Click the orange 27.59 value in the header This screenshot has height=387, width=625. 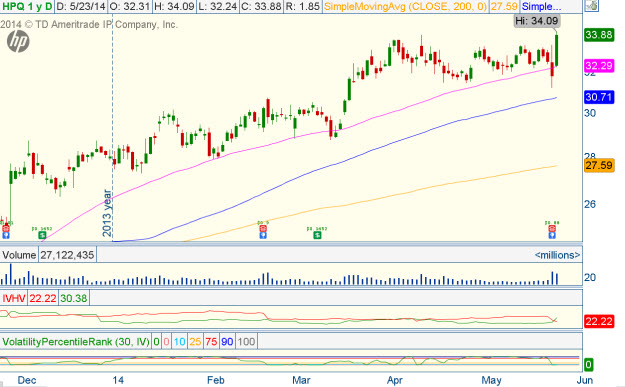[504, 6]
